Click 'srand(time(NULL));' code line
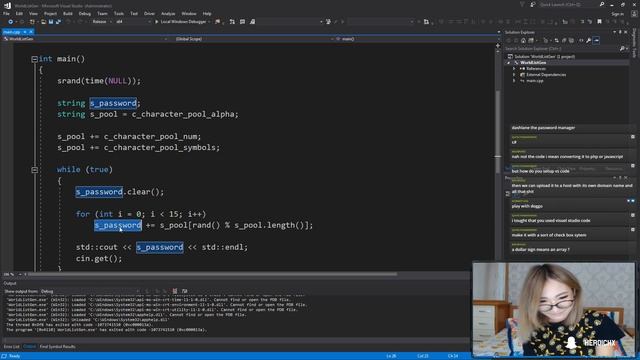640x360 pixels. 99,81
